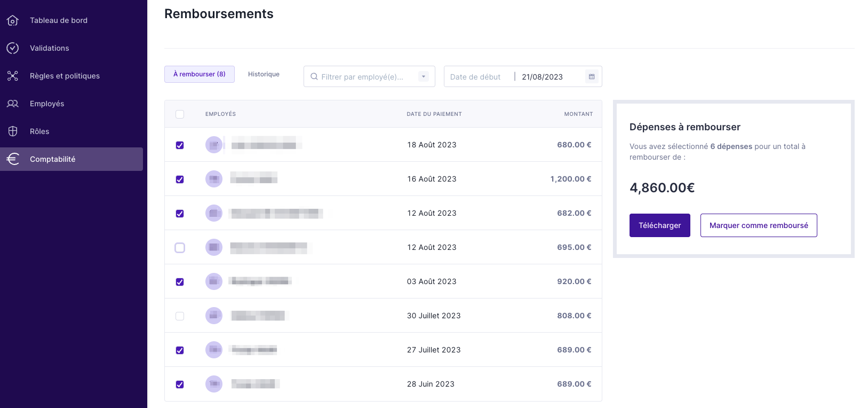
Task: Click the Règles et politiques network icon
Action: 13,76
